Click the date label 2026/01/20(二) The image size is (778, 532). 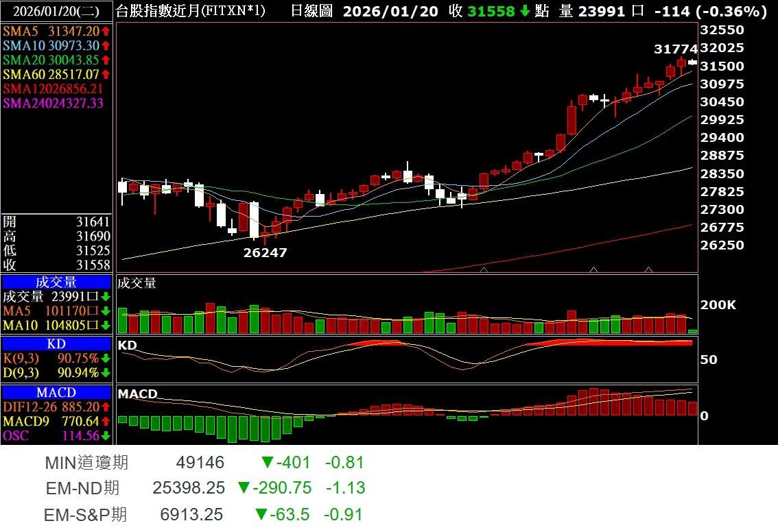point(56,11)
